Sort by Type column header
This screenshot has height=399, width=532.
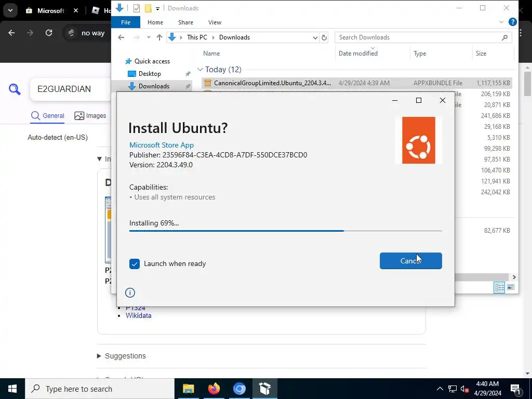click(420, 54)
